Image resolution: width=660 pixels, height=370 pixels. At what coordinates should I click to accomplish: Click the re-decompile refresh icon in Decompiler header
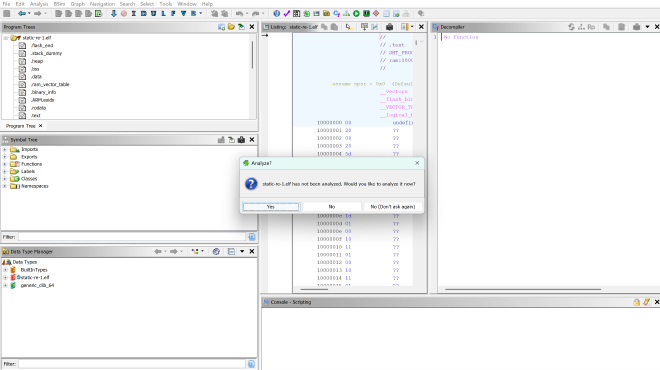tap(571, 27)
